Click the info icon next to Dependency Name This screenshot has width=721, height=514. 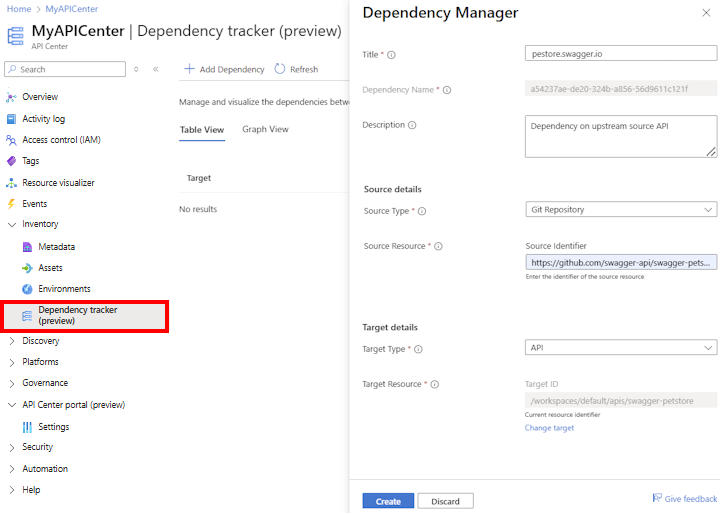pyautogui.click(x=447, y=90)
